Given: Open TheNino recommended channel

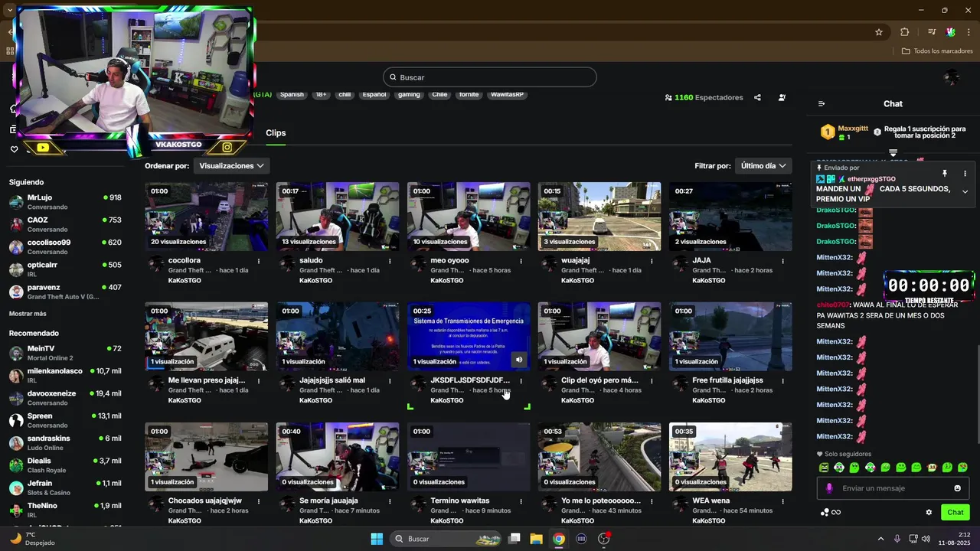Looking at the screenshot, I should (65, 510).
